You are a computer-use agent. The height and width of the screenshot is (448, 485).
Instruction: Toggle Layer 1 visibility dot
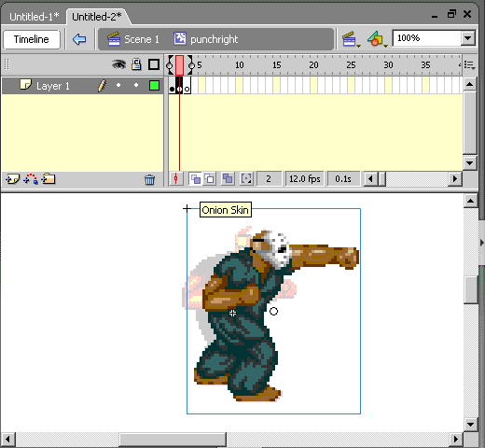click(118, 85)
